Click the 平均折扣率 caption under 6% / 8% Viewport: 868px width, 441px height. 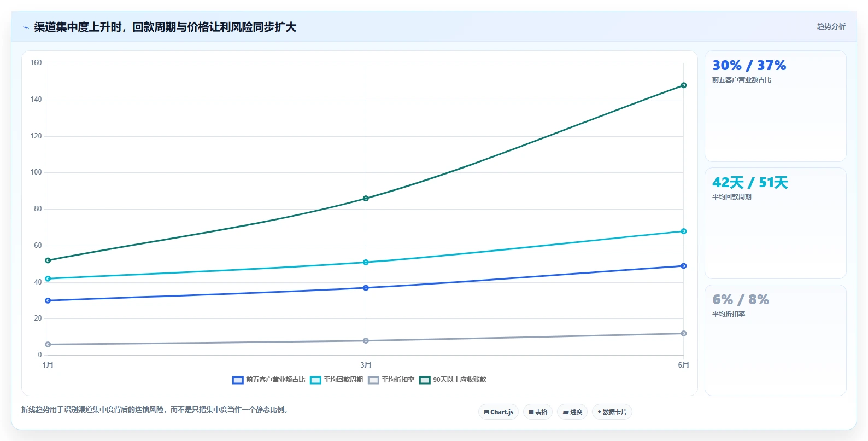click(x=728, y=314)
